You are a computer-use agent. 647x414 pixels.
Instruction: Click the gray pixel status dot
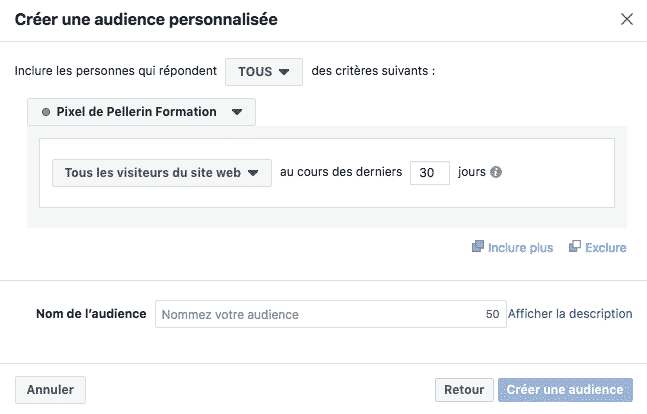[46, 112]
